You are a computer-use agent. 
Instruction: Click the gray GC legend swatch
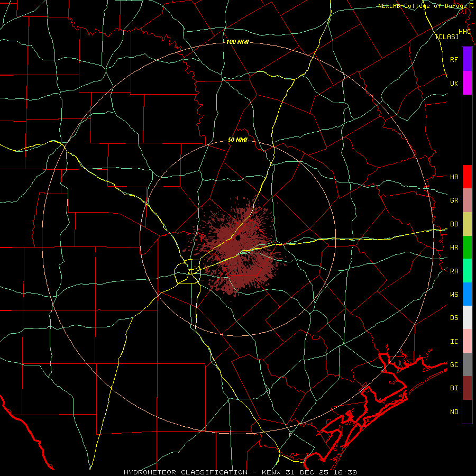pyautogui.click(x=467, y=364)
